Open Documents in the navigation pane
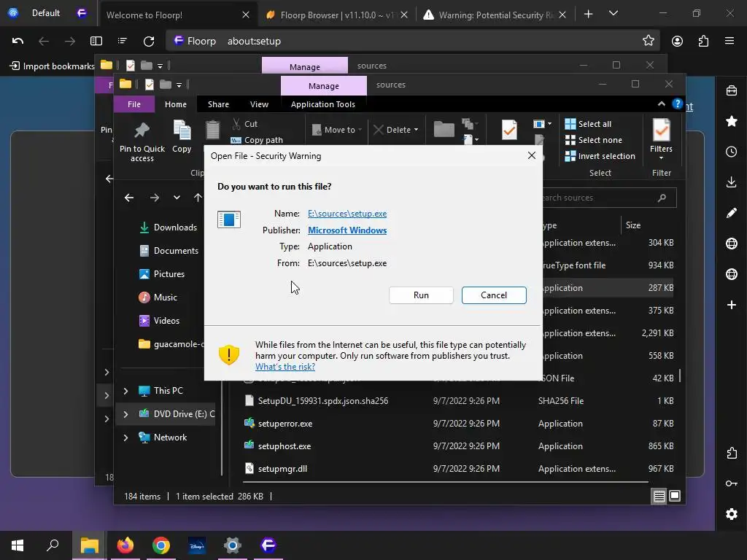 point(169,251)
